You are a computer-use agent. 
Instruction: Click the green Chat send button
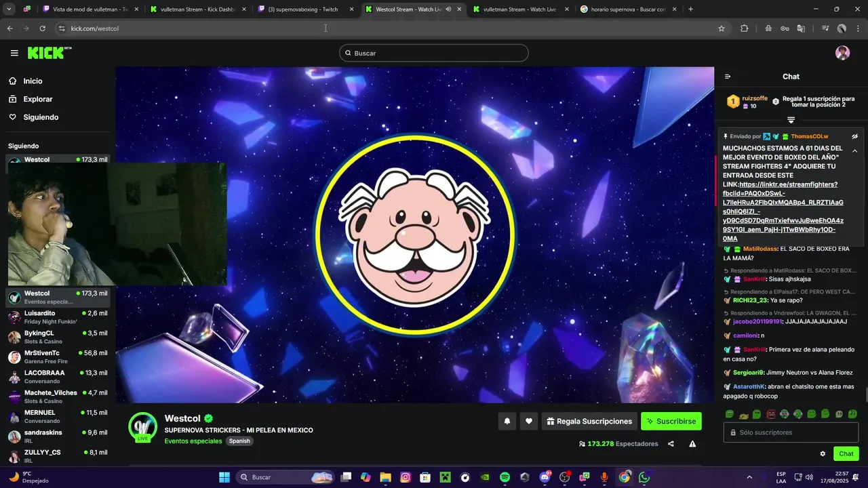846,453
